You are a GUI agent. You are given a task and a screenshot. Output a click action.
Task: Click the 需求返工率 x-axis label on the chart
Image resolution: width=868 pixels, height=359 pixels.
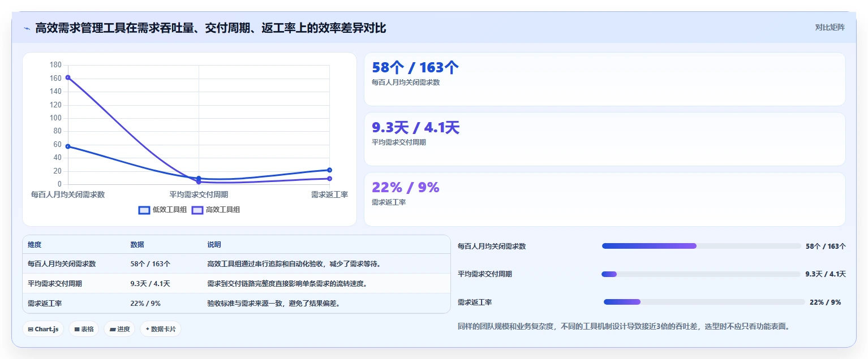coord(329,194)
